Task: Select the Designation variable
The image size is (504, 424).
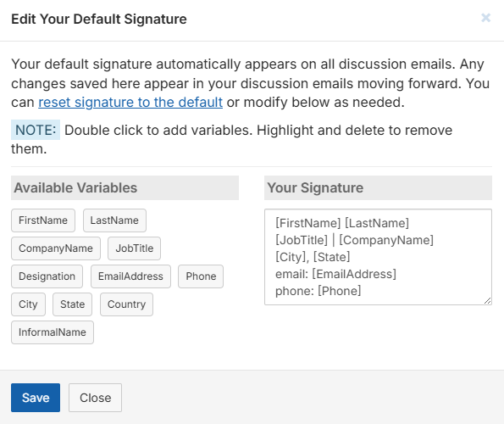Action: 47,276
